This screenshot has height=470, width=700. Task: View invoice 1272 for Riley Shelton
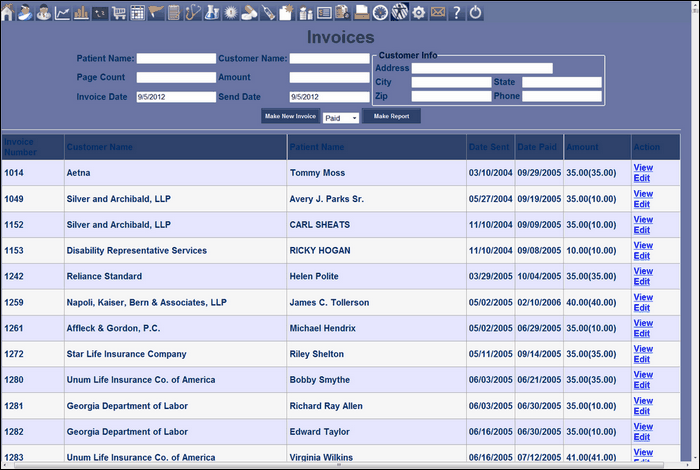pos(643,349)
